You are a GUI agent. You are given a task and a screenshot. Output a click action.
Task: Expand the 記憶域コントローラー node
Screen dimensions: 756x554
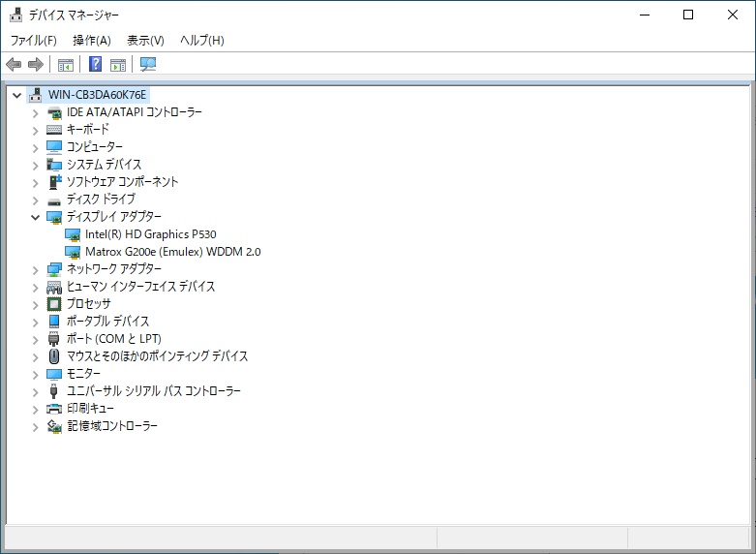click(x=35, y=427)
